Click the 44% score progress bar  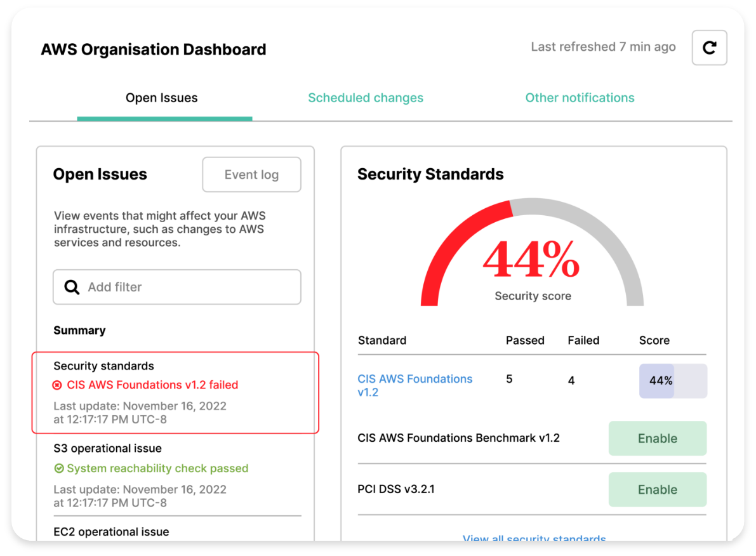[x=673, y=381]
